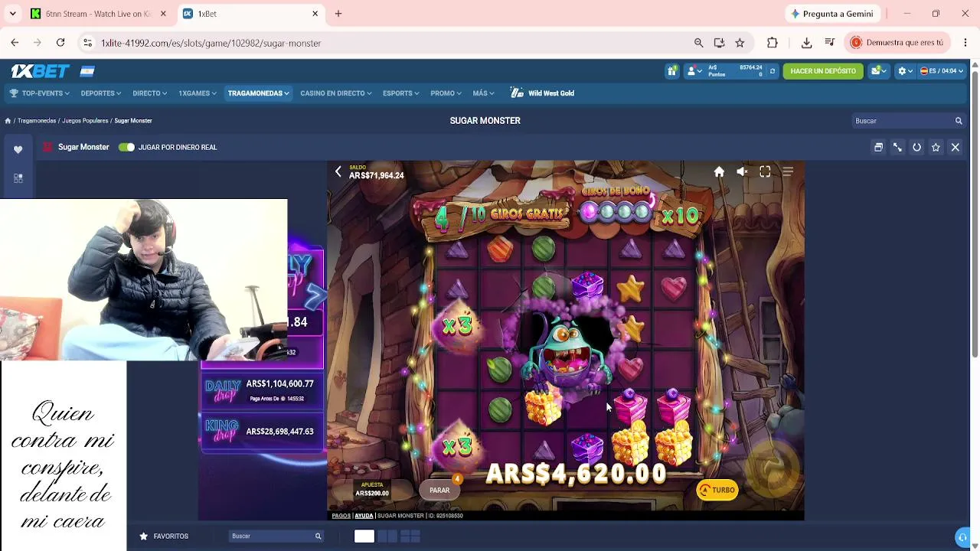
Task: Open the AYUDA help link
Action: coord(364,516)
